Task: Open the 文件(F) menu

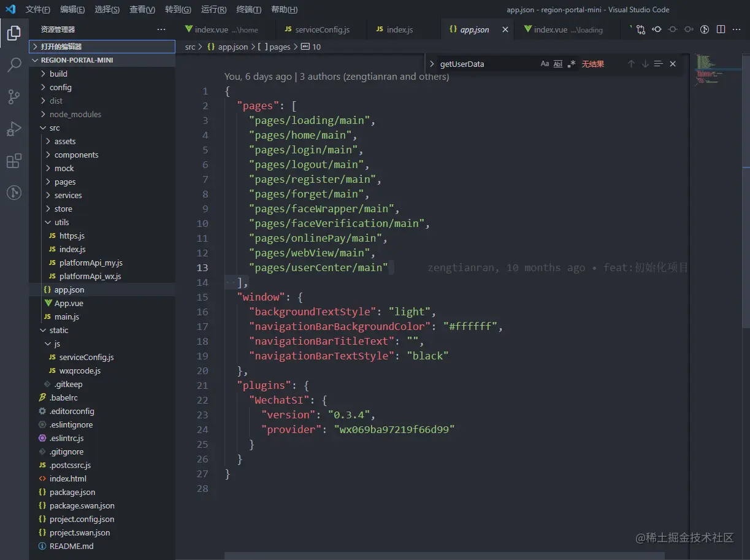Action: coord(38,9)
